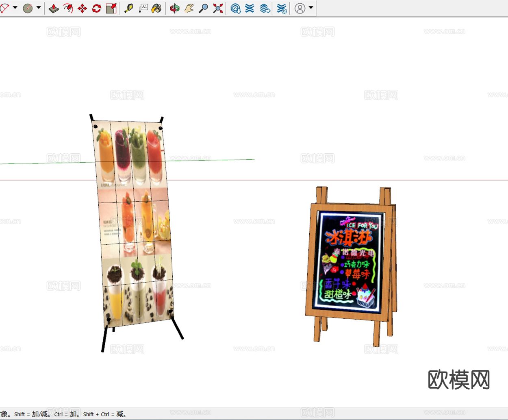This screenshot has width=508, height=420.
Task: Select the Paint Bucket tool
Action: (156, 8)
